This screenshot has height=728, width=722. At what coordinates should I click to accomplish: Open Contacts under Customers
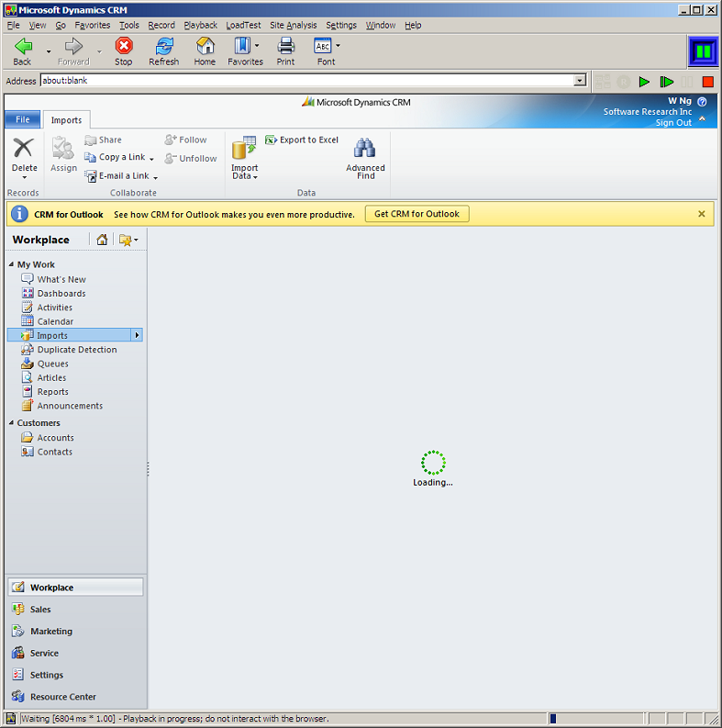coord(55,452)
